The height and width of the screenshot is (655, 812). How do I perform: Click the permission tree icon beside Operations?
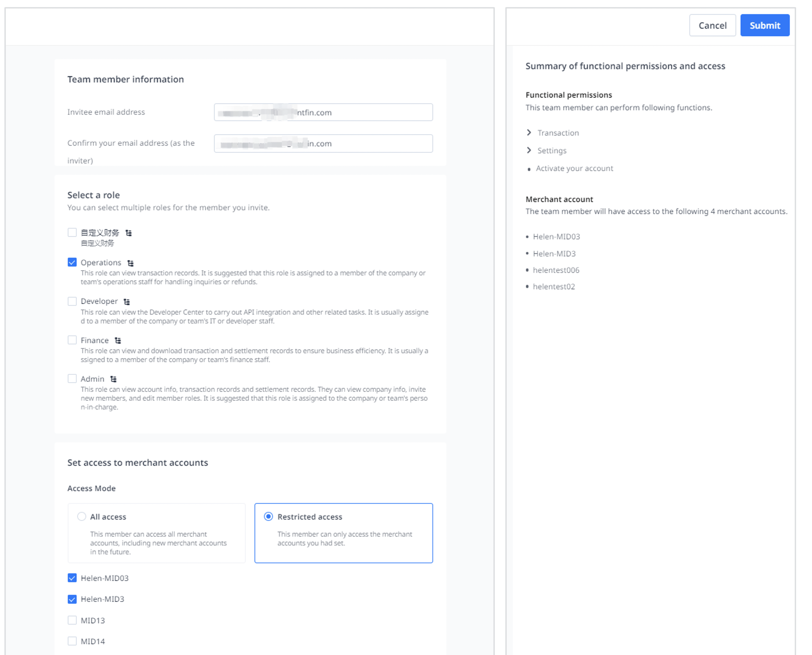131,263
